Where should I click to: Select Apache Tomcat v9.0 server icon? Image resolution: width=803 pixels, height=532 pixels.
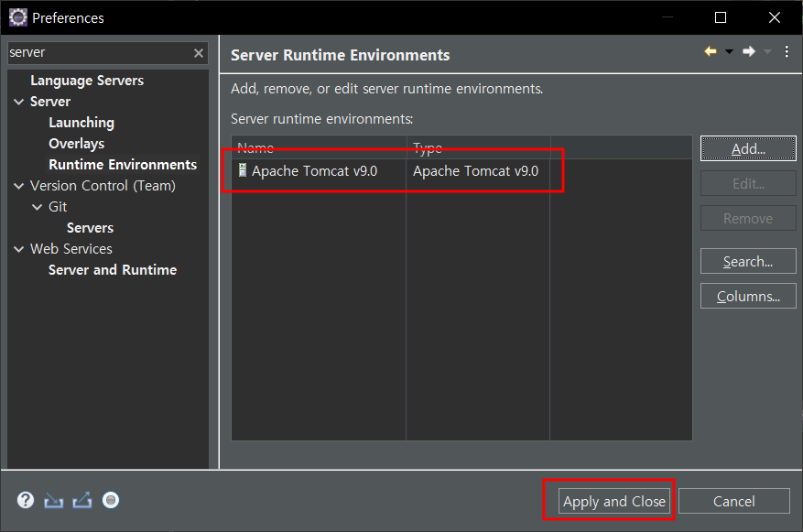243,170
